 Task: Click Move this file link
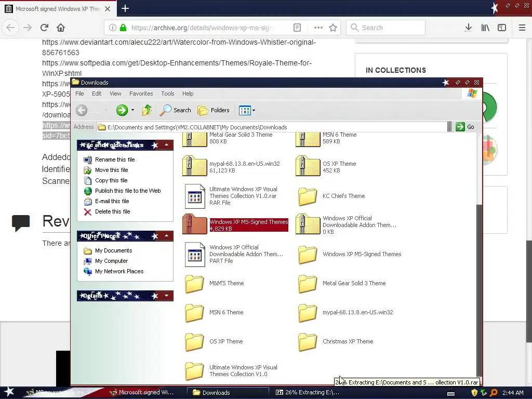point(111,170)
